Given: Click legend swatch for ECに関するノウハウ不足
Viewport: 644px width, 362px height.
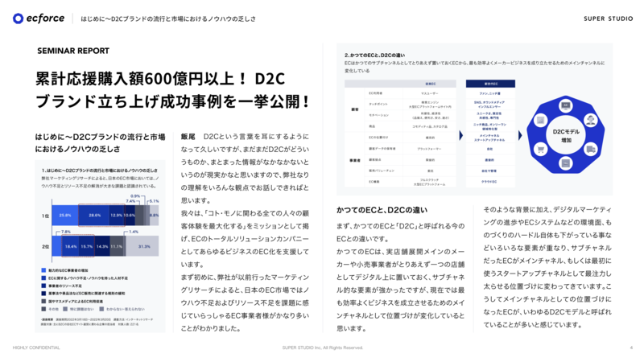Looking at the screenshot, I should (x=43, y=278).
